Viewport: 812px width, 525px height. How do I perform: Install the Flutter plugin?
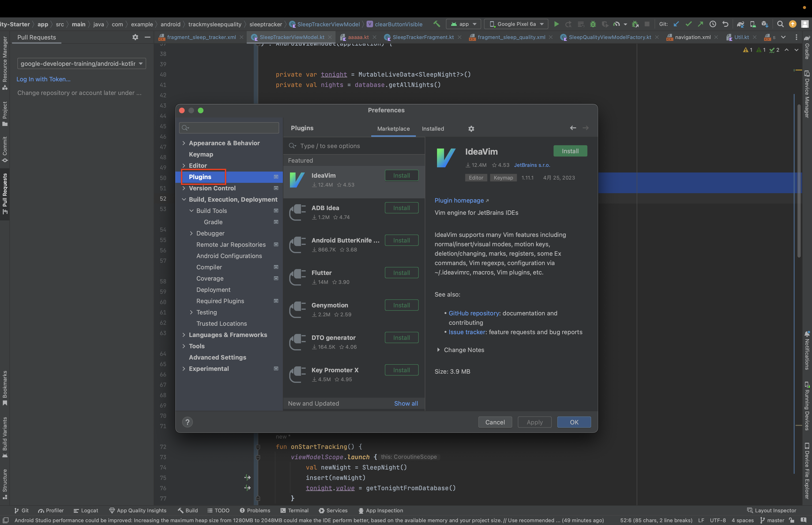[x=401, y=273]
